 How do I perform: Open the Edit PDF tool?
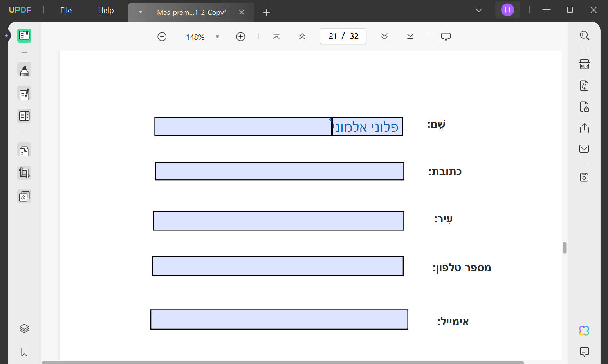point(24,93)
